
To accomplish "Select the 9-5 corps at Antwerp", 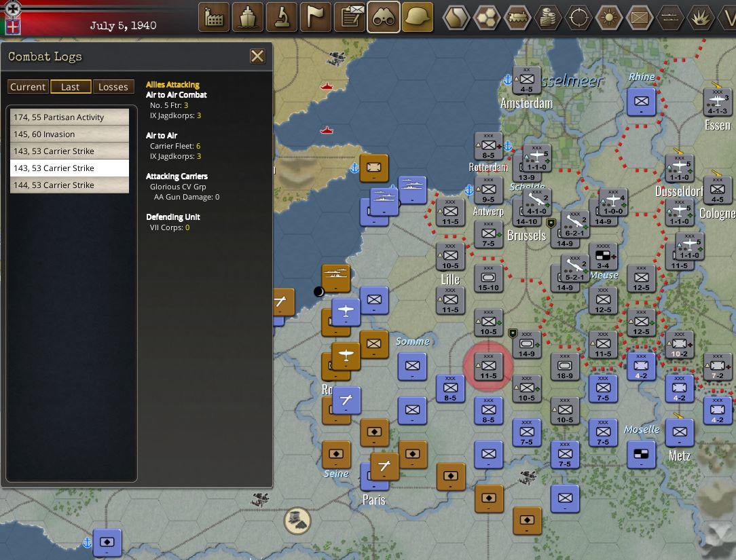I will click(488, 190).
